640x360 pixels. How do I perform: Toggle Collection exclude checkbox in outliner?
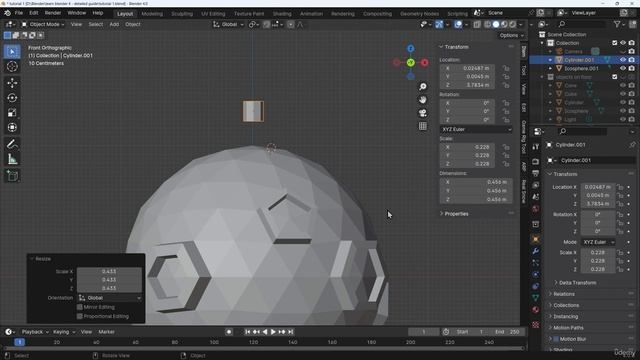tap(615, 43)
